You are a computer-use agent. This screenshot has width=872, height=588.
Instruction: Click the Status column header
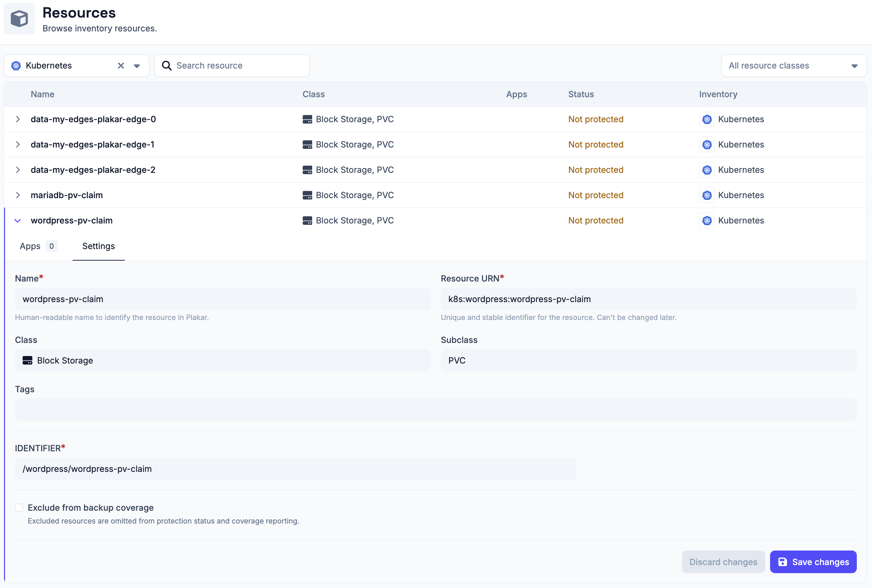click(581, 94)
